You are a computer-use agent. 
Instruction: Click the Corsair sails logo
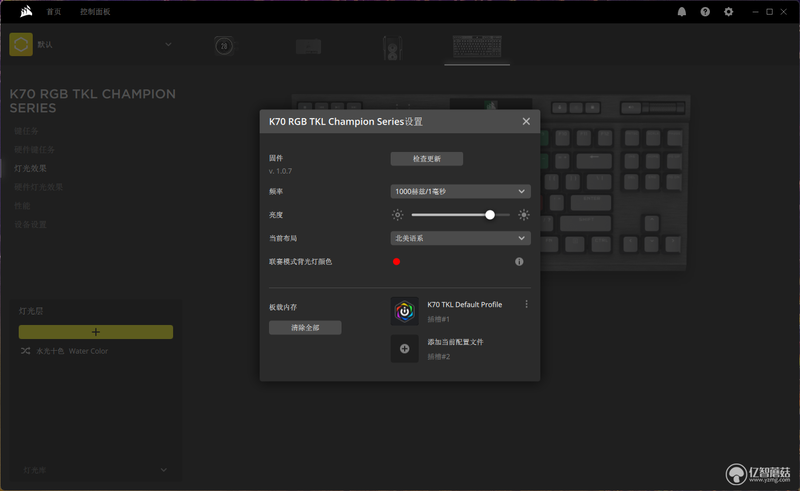pos(26,11)
